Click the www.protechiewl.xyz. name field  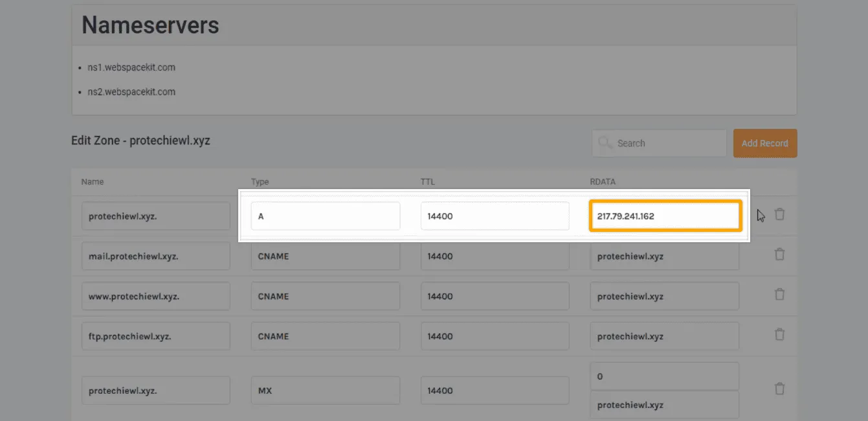click(x=155, y=297)
